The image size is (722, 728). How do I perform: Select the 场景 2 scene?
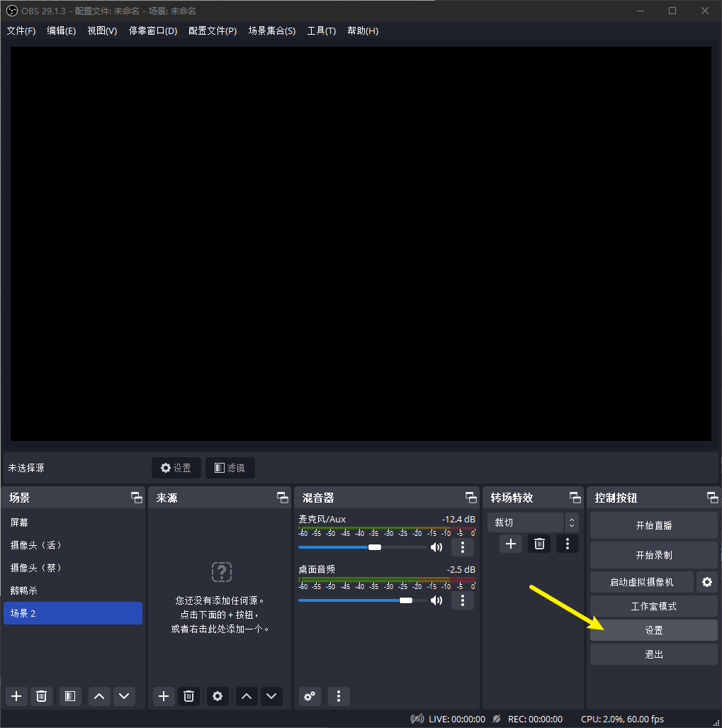73,613
